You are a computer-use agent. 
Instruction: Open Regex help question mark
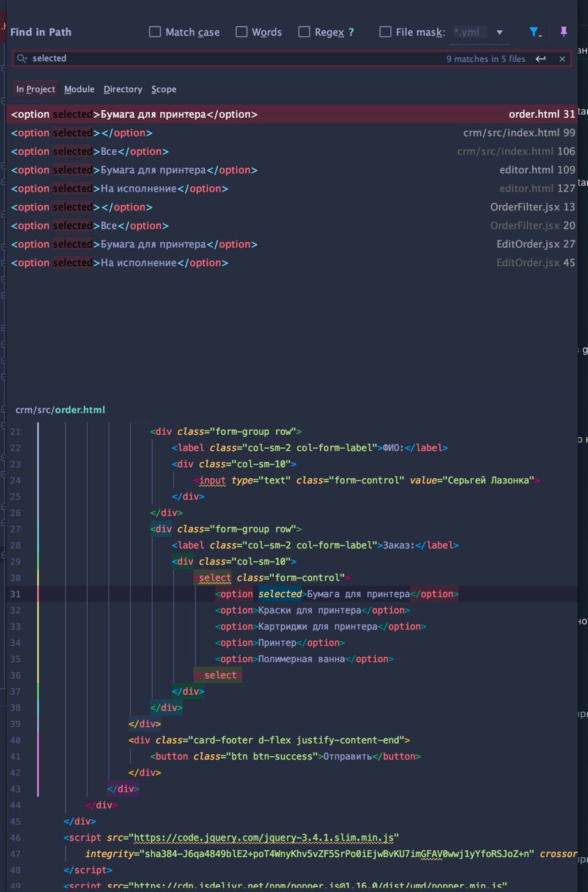(351, 32)
